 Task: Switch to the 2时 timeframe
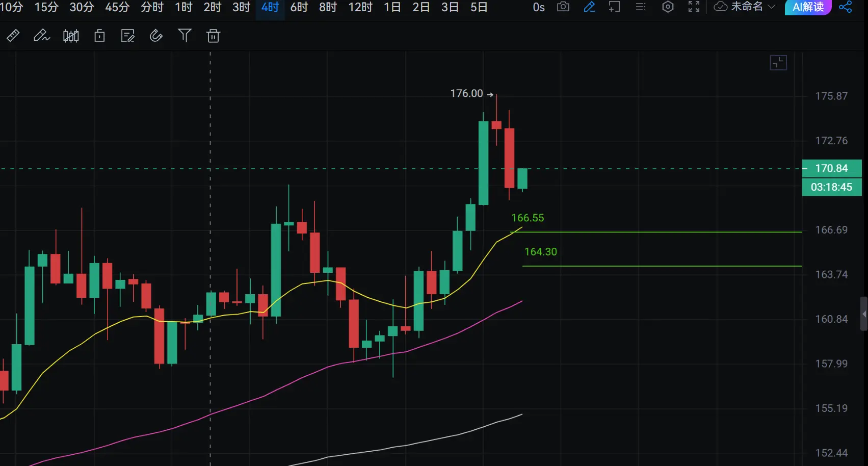[x=213, y=7]
